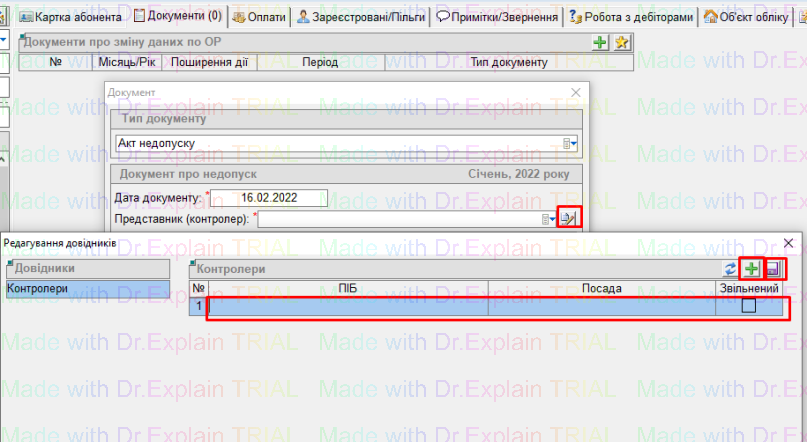Close the Редагування довідників window

click(788, 243)
